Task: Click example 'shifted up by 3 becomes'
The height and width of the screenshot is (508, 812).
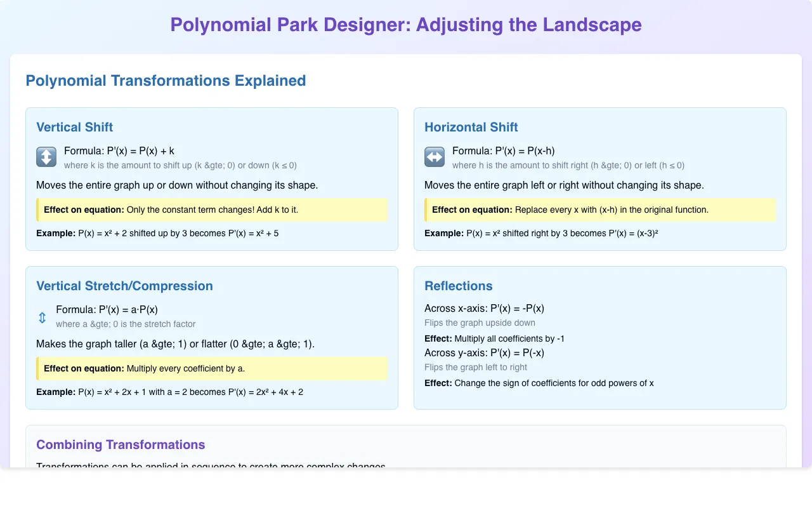Action: pos(157,233)
